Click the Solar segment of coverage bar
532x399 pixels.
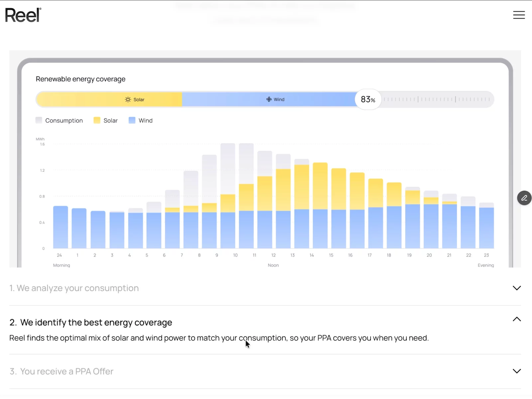point(109,99)
